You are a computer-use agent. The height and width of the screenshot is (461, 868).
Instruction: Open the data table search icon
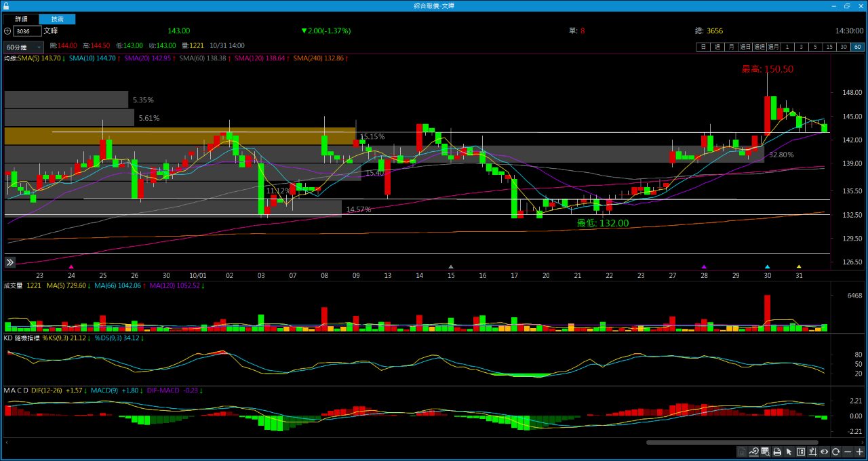(x=765, y=452)
